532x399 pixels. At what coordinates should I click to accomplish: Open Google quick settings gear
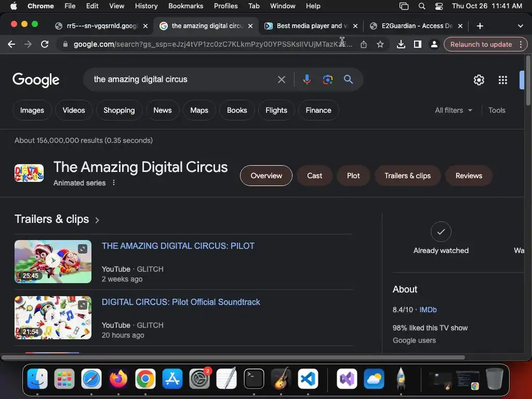478,80
